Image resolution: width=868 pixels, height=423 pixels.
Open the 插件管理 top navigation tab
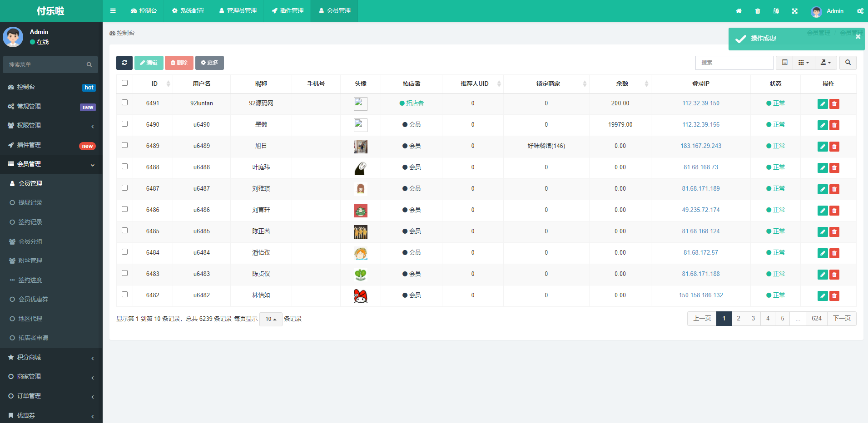pos(288,11)
